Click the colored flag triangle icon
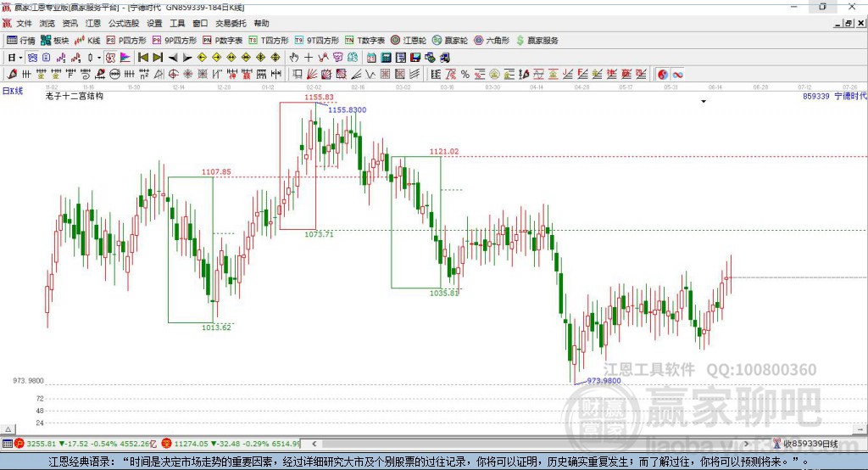Viewport: 868px width, 470px height. pyautogui.click(x=125, y=58)
